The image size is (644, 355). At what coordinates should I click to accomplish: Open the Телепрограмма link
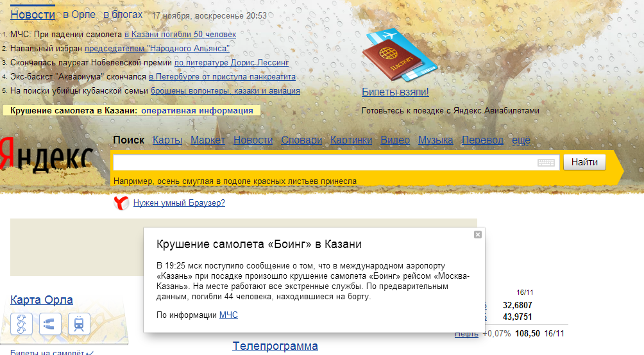[x=275, y=346]
